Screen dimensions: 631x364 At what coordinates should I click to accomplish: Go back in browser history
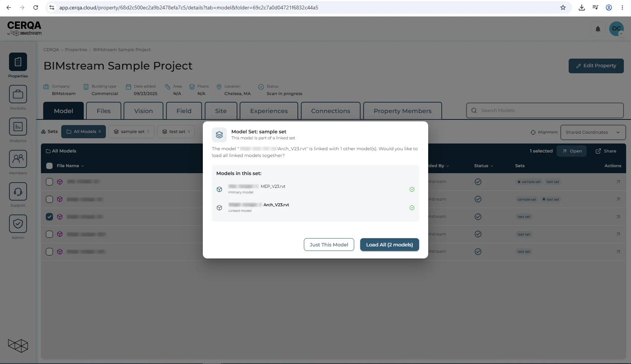[9, 8]
